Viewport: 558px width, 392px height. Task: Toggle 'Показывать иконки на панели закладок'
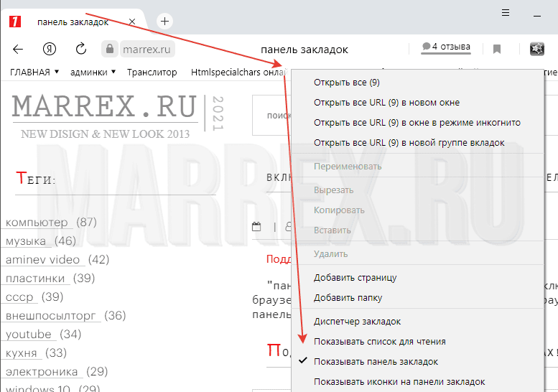tap(418, 382)
